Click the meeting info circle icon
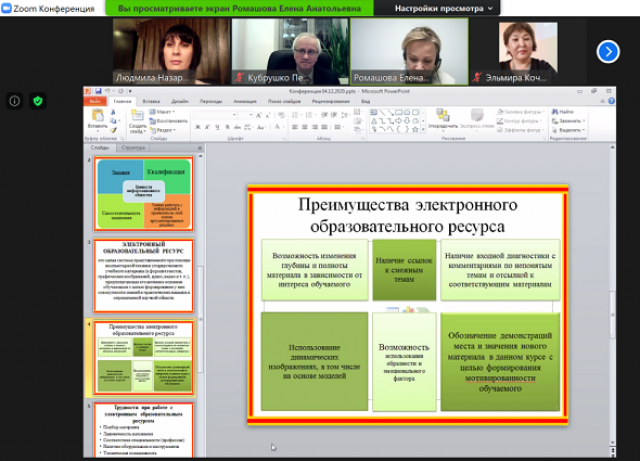 [14, 101]
